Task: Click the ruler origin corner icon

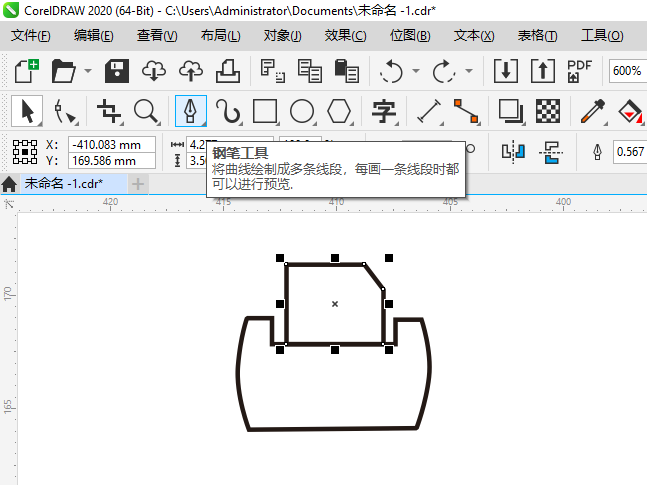Action: pyautogui.click(x=9, y=203)
